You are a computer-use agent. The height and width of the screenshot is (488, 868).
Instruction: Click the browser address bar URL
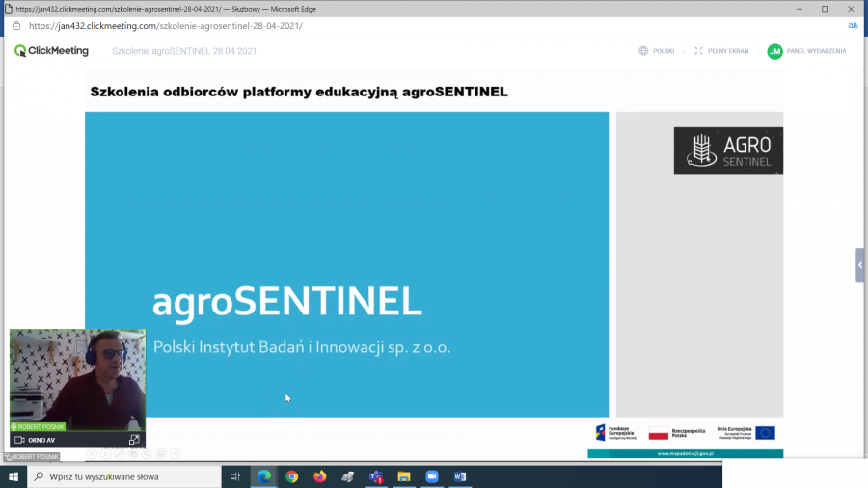166,26
